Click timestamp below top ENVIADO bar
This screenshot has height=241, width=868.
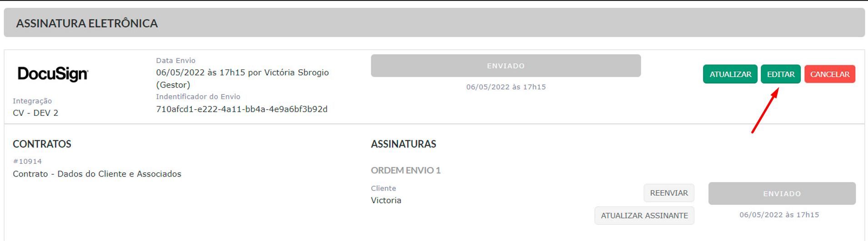tap(506, 87)
